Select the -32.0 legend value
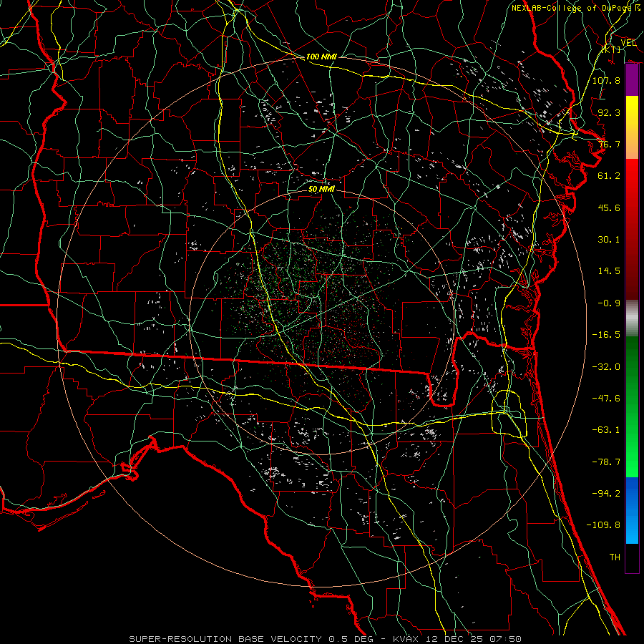The image size is (644, 644). point(606,367)
